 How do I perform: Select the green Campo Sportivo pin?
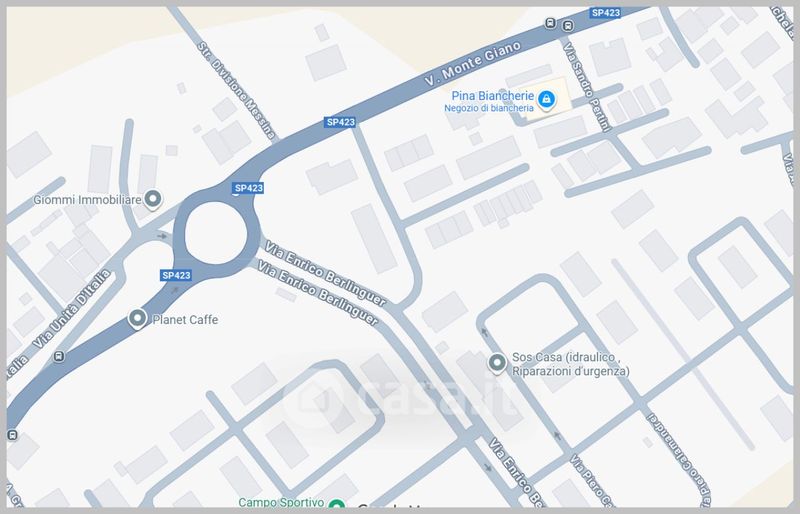point(336,505)
